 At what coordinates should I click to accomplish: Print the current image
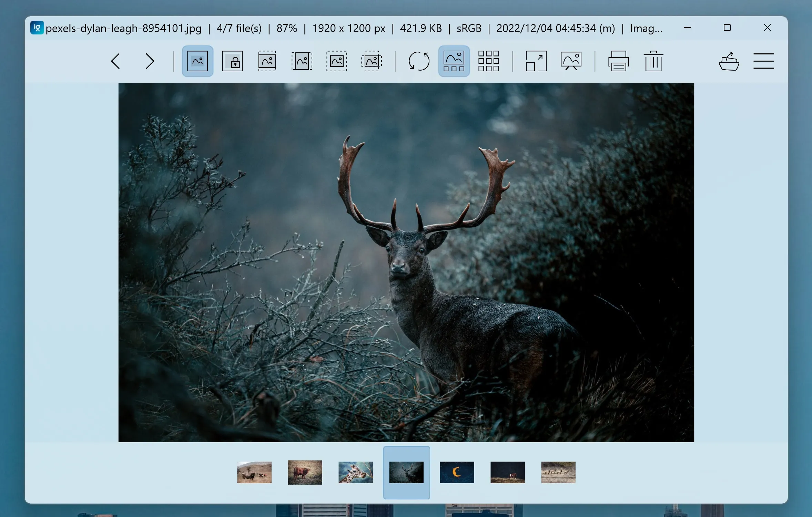point(618,61)
